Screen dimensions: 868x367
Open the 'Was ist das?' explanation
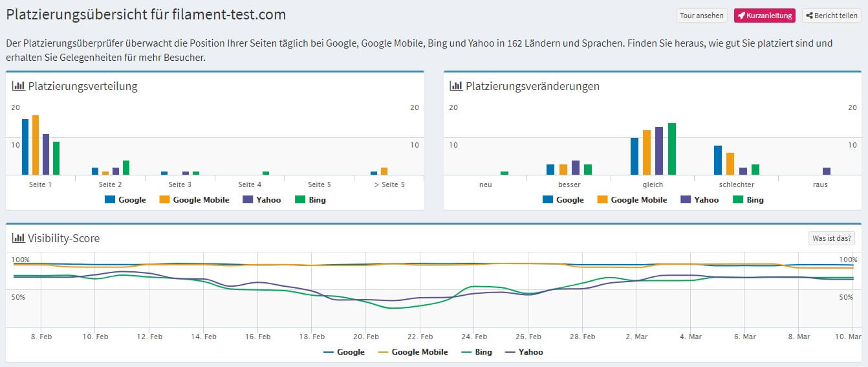pos(832,238)
